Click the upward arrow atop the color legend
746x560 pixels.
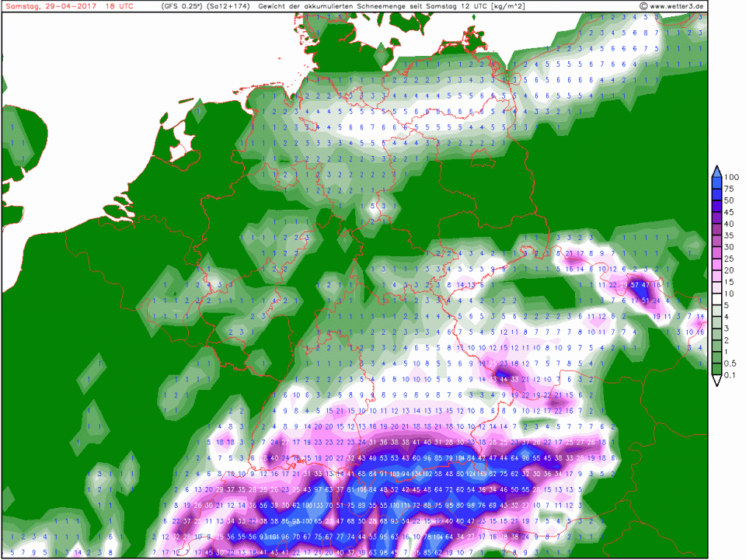[x=716, y=170]
